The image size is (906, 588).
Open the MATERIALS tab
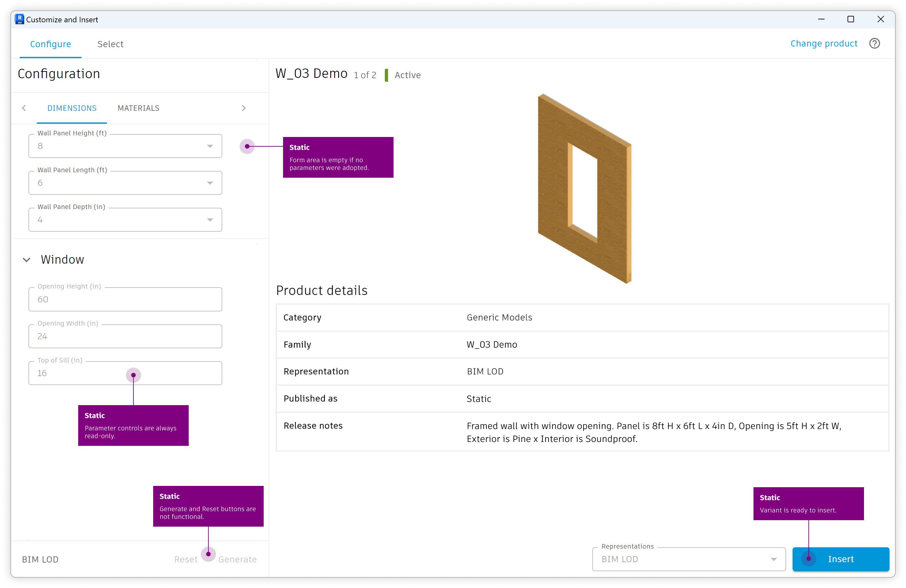tap(138, 108)
